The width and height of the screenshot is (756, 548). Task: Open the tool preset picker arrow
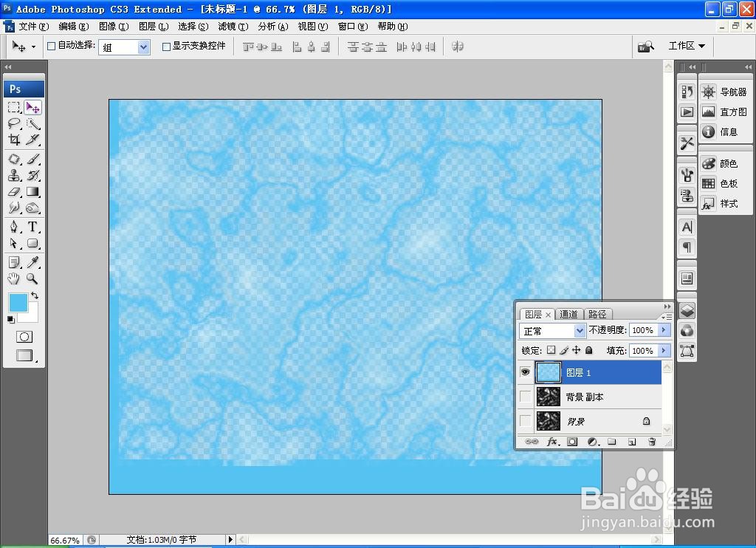(x=33, y=47)
